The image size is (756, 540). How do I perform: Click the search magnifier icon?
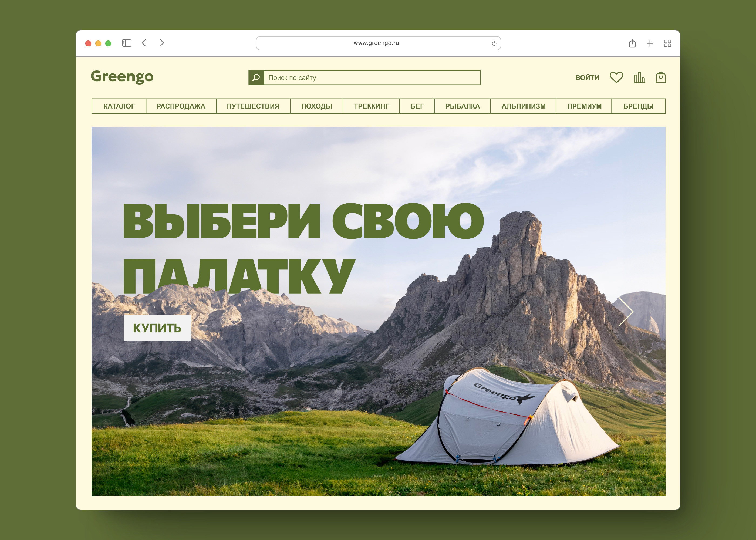click(256, 77)
